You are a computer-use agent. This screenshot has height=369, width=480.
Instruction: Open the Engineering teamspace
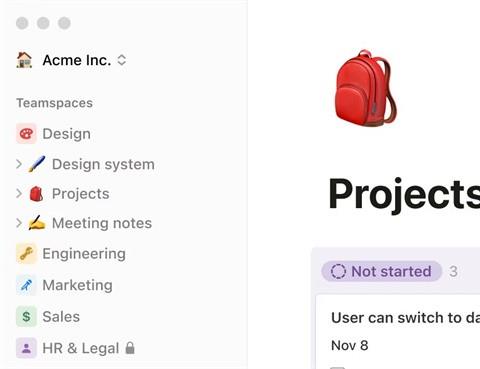(84, 254)
